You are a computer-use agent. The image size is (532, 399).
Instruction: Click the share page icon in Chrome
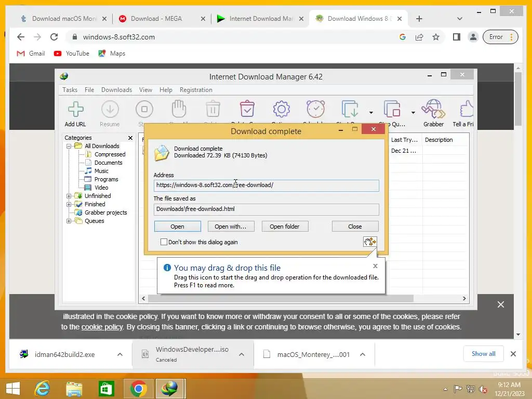pyautogui.click(x=419, y=37)
